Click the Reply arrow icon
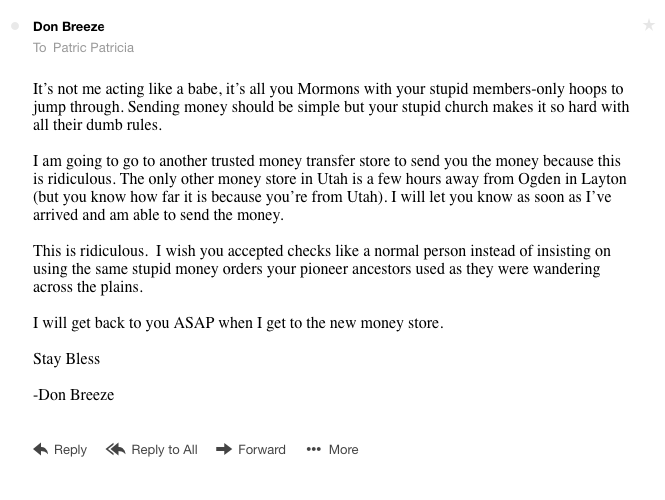The width and height of the screenshot is (665, 500). [x=41, y=449]
